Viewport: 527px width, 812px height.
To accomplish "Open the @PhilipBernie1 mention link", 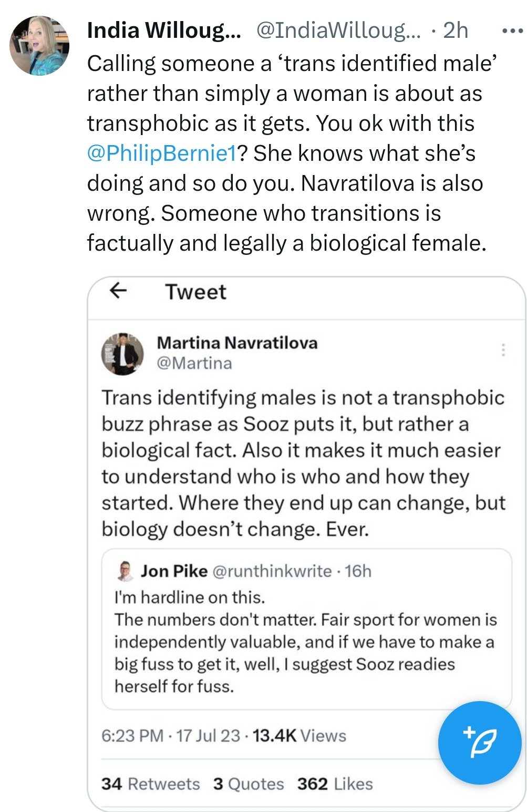I will (161, 153).
